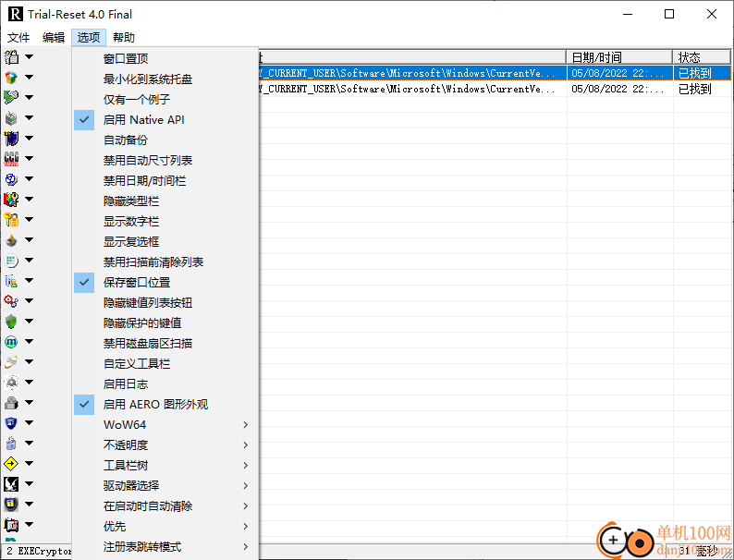Viewport: 734px width, 560px height.
Task: Click the yellow folder with chip icon
Action: 11,525
